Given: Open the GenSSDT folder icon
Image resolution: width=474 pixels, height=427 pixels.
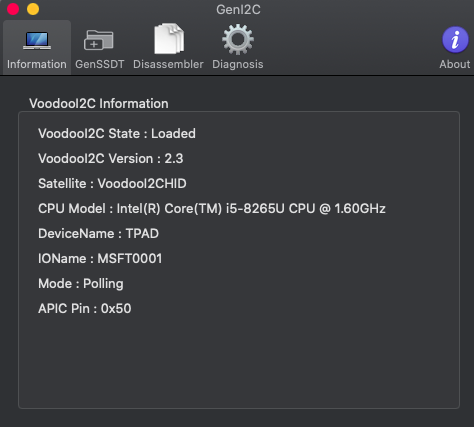Looking at the screenshot, I should 99,40.
